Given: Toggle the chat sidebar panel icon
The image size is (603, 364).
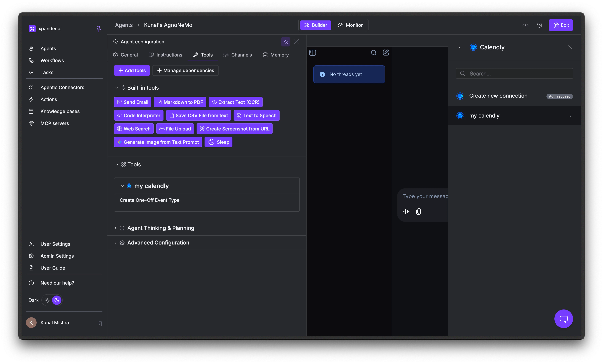Looking at the screenshot, I should click(313, 52).
